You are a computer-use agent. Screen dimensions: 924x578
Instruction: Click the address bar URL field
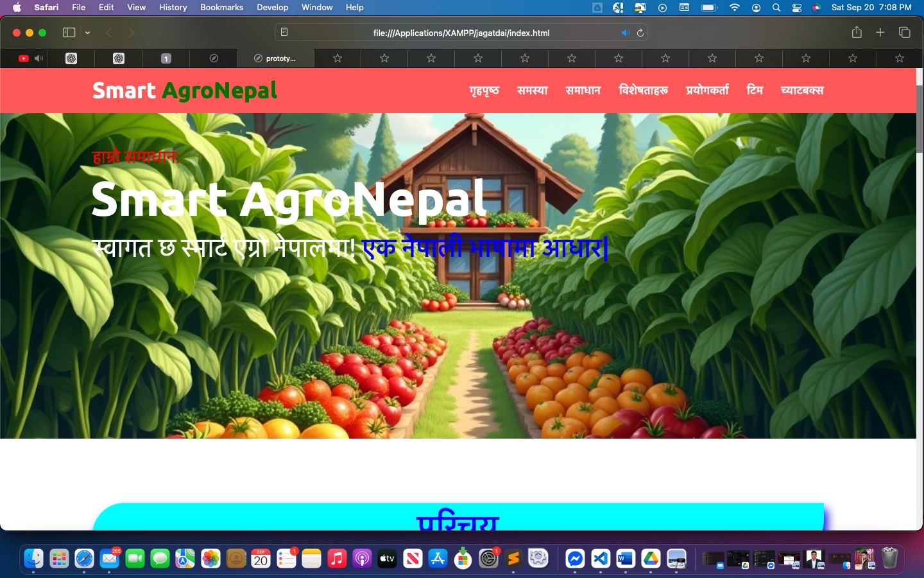coord(461,33)
